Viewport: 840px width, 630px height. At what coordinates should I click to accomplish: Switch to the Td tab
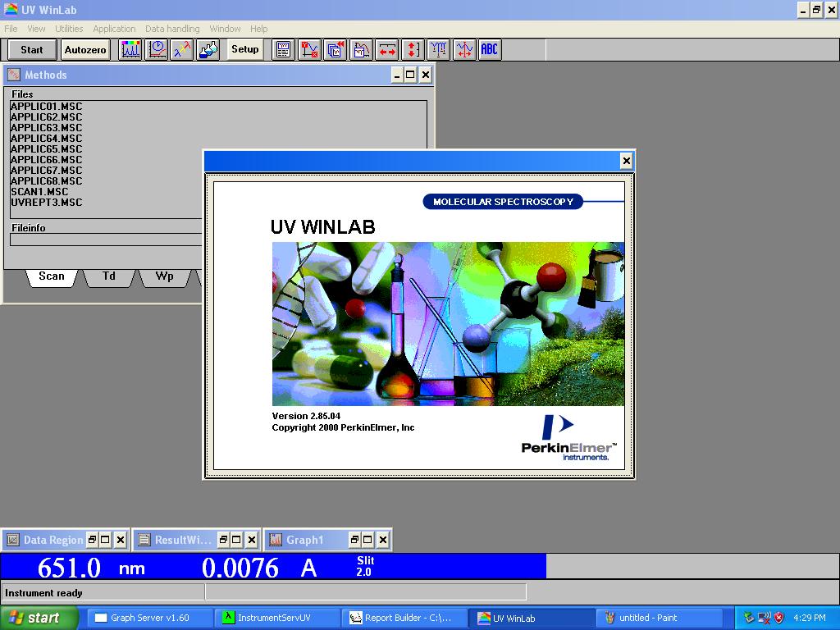point(107,276)
